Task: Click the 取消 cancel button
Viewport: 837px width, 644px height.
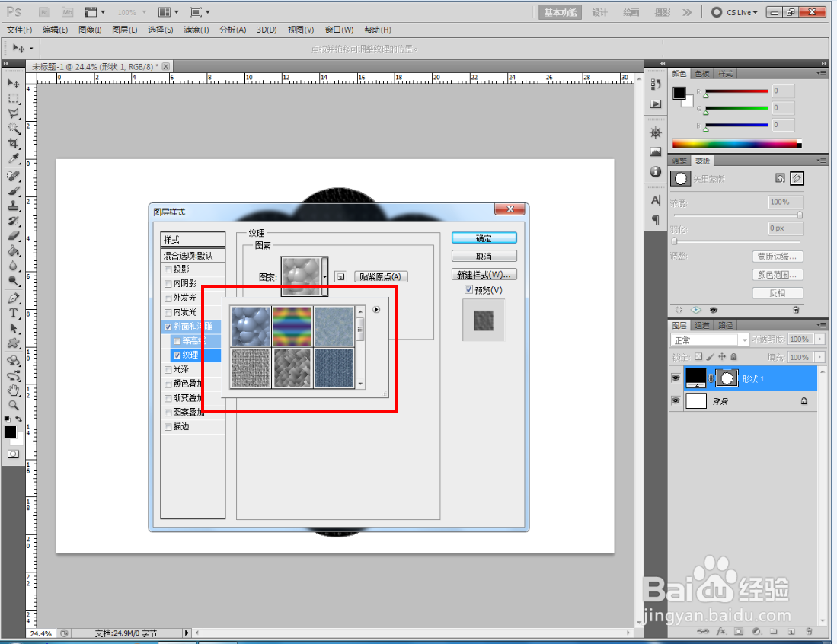Action: [484, 256]
